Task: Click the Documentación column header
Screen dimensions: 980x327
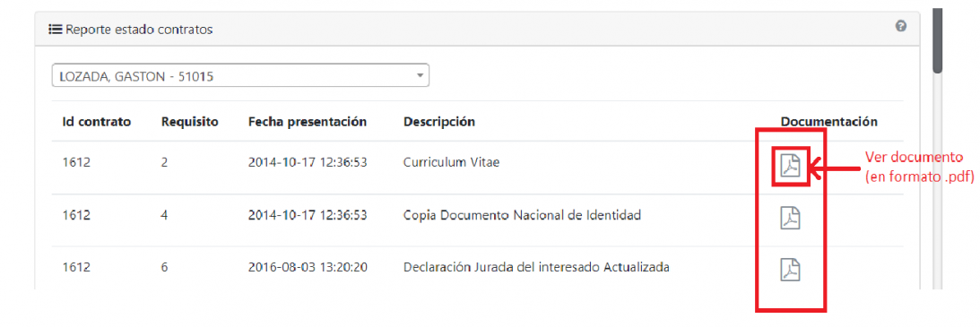Action: pyautogui.click(x=828, y=121)
